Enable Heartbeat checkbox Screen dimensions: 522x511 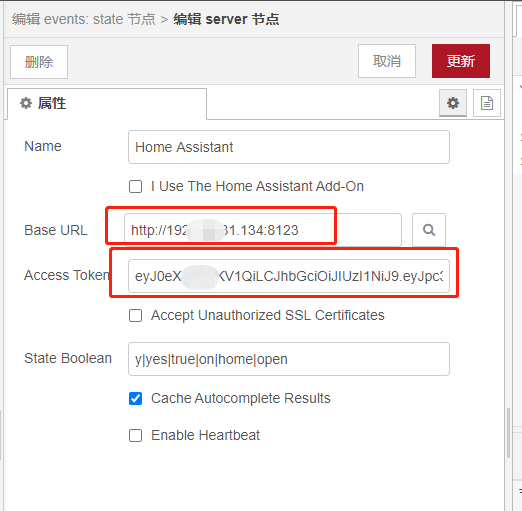tap(135, 435)
